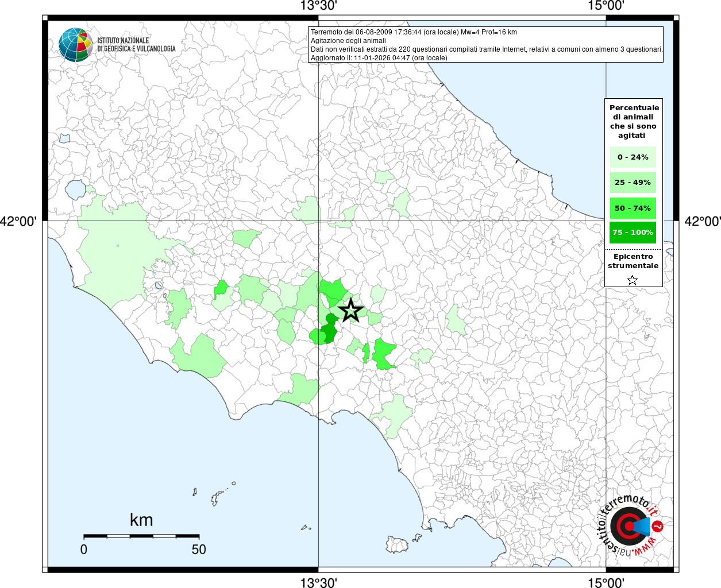The height and width of the screenshot is (588, 721).
Task: Click the legend star under Epicentro strumentale
Action: [633, 280]
